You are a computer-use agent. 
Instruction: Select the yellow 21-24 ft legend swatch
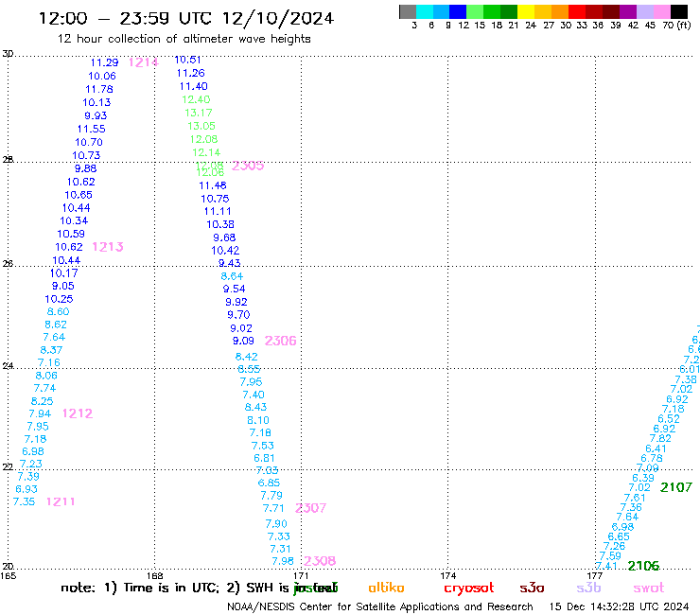[x=526, y=11]
